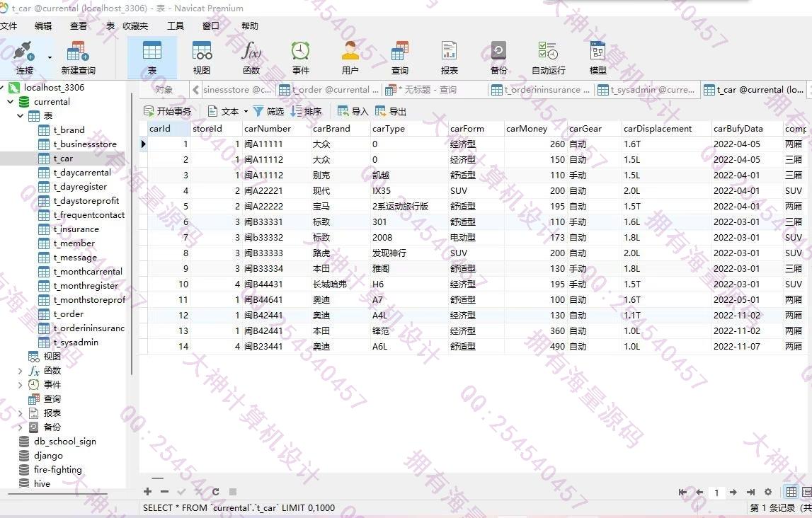
Task: Select t_member table in tree
Action: (74, 243)
